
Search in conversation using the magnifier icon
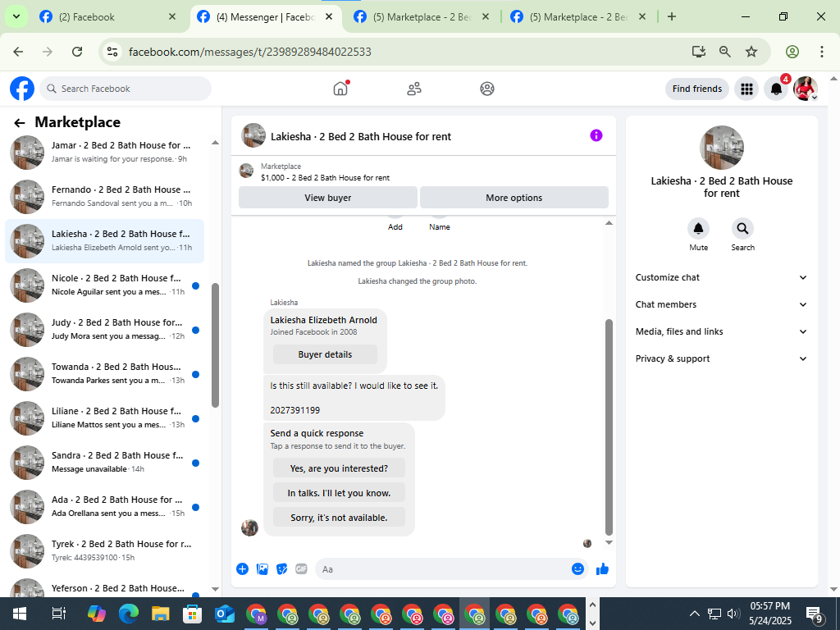[x=742, y=229]
